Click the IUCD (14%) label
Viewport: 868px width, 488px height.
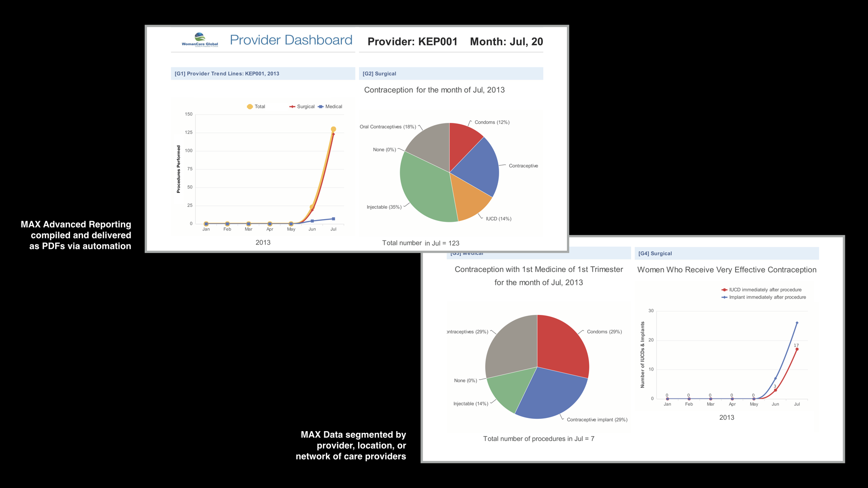pyautogui.click(x=499, y=219)
